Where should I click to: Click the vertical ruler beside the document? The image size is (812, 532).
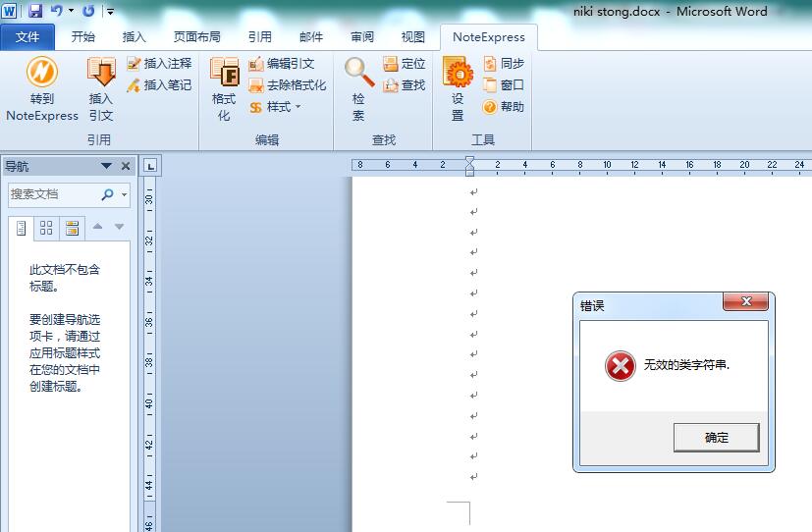point(149,352)
